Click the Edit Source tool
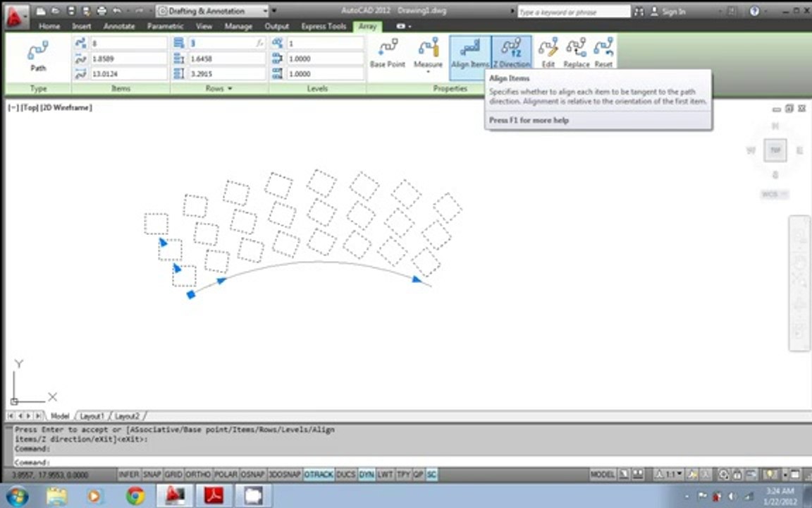 pyautogui.click(x=548, y=53)
